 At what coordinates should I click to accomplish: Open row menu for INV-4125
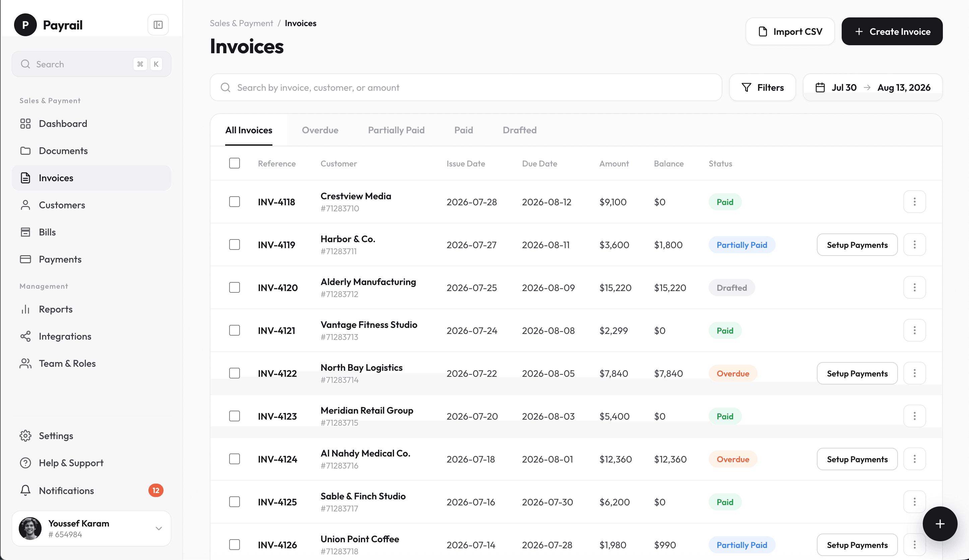914,502
